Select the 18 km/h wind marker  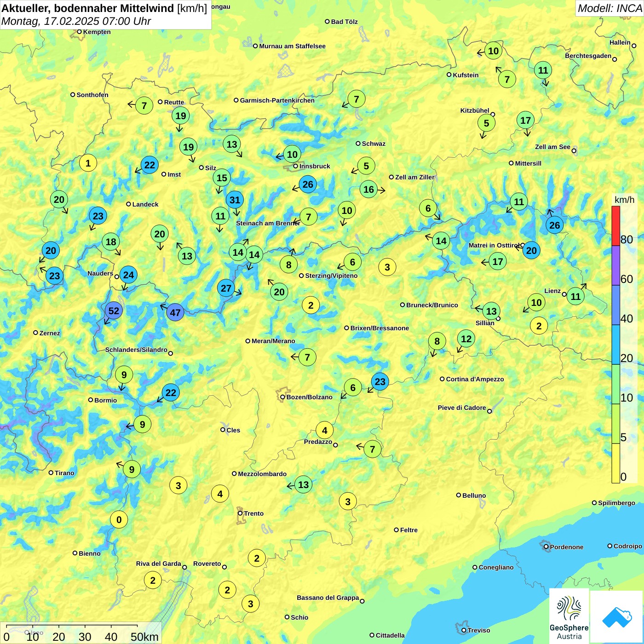point(111,241)
